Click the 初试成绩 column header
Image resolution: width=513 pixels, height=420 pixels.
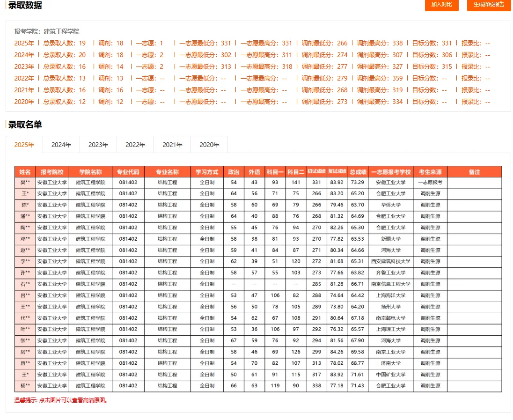point(316,171)
